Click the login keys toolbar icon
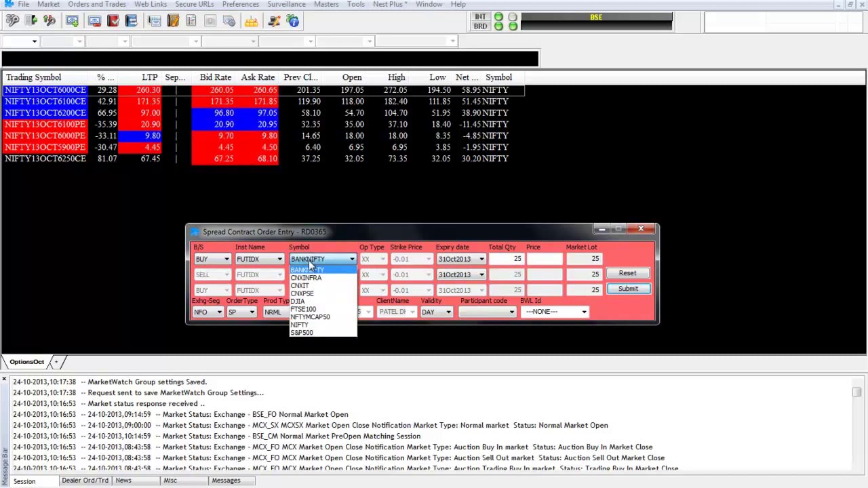This screenshot has width=868, height=488. point(12,21)
